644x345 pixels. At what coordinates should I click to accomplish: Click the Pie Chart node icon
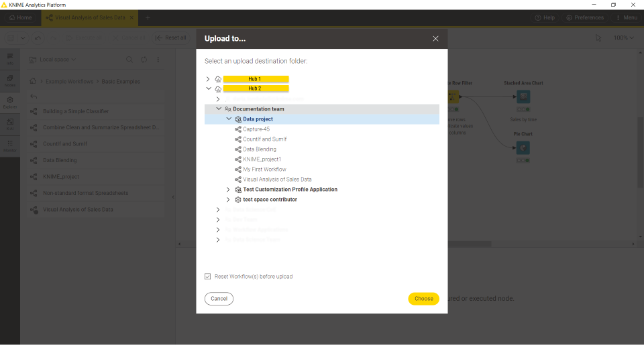pos(523,148)
